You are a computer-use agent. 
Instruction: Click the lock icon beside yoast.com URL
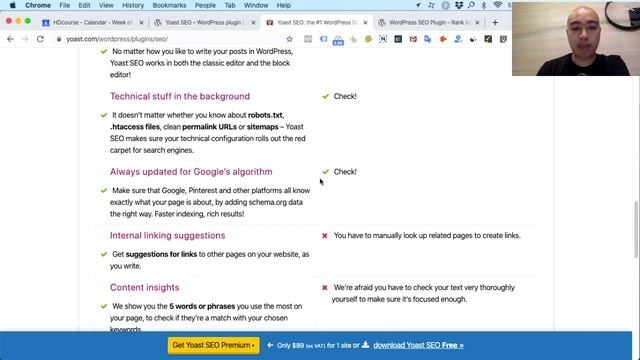[59, 39]
